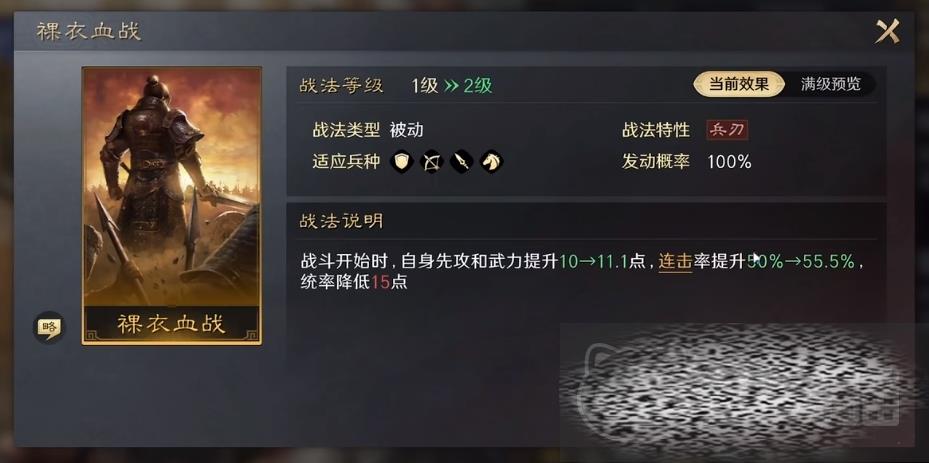
Task: Tap the 被动 skill type value
Action: [x=406, y=130]
